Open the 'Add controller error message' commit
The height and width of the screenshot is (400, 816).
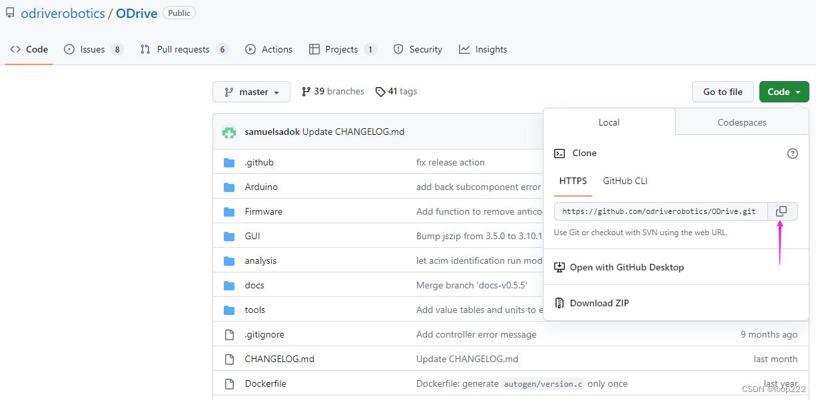476,334
